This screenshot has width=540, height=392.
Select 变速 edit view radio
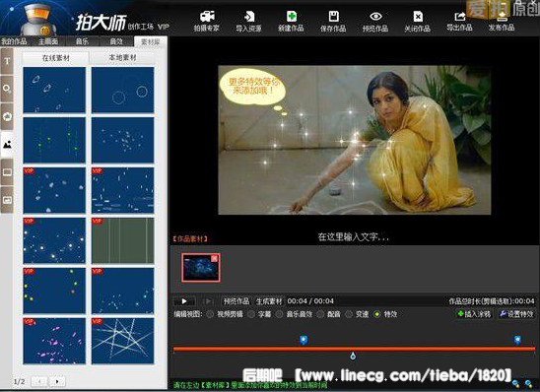pos(349,314)
